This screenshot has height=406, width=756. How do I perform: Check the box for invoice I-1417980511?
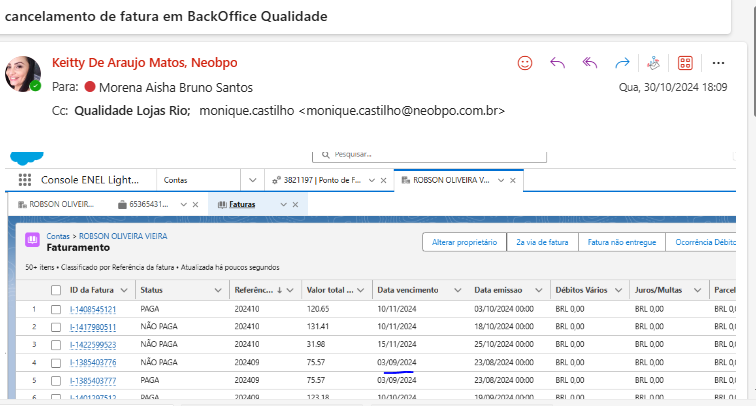point(56,327)
